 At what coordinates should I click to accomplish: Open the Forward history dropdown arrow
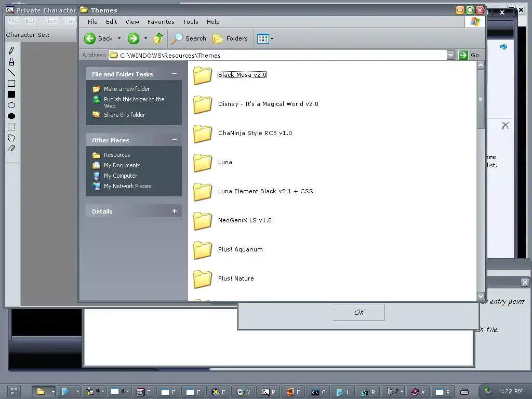point(145,38)
